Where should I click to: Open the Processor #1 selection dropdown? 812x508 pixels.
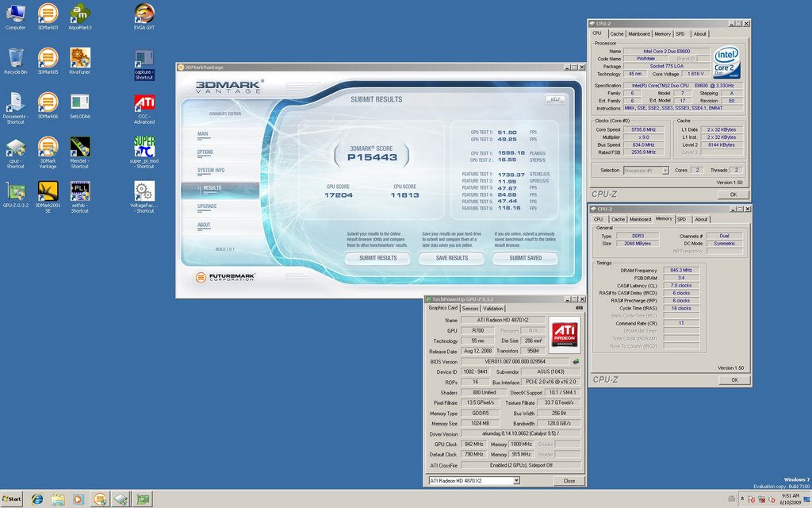click(665, 170)
